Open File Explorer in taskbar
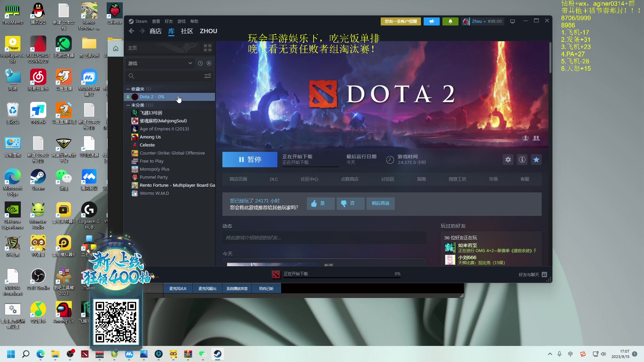 (55, 354)
